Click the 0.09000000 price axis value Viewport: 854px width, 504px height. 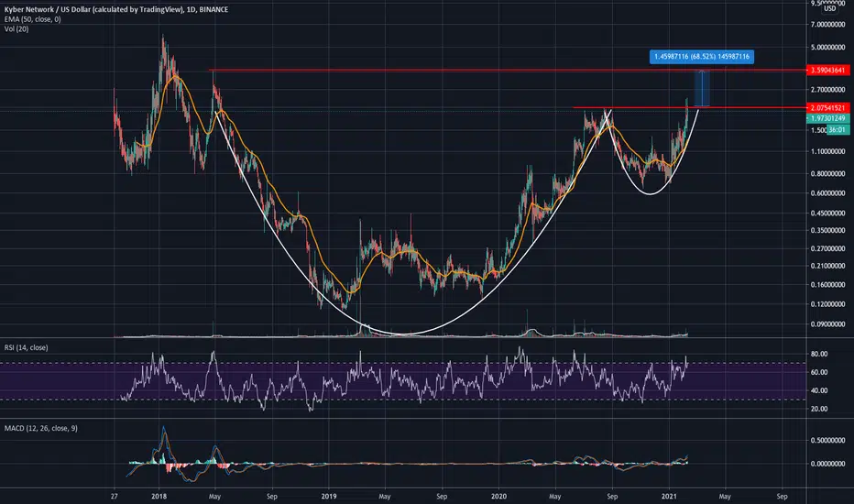(x=827, y=324)
